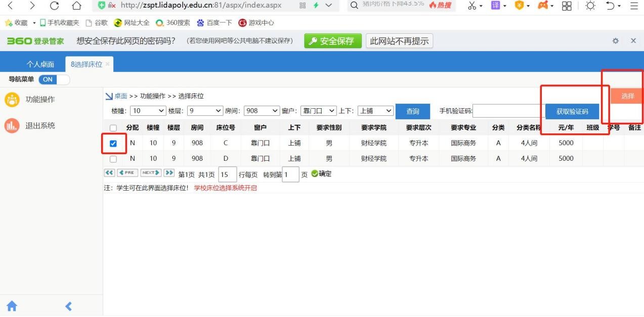Select the 8选择床位 tab
644x317 pixels.
pyautogui.click(x=87, y=64)
